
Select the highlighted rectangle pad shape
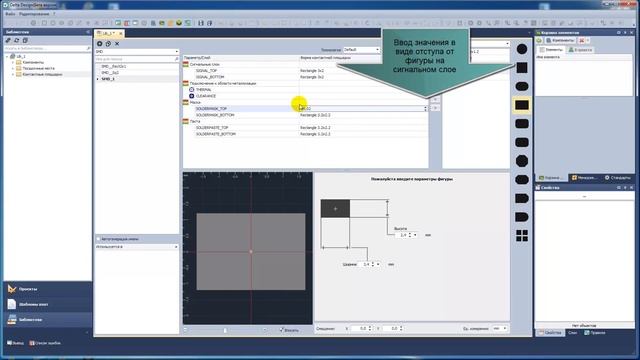[x=522, y=105]
